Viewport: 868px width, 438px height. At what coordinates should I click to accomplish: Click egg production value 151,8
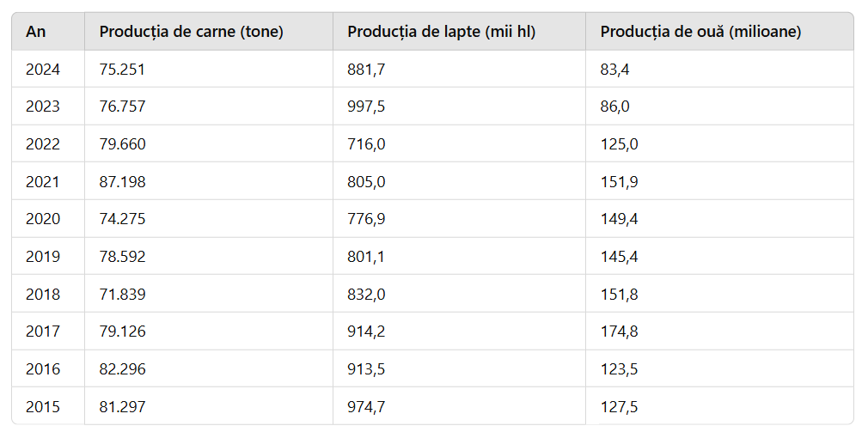(x=619, y=295)
